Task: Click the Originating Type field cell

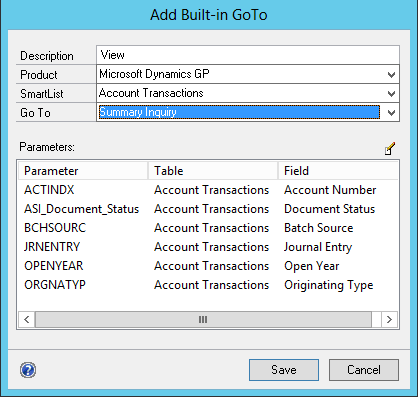Action: coord(328,285)
